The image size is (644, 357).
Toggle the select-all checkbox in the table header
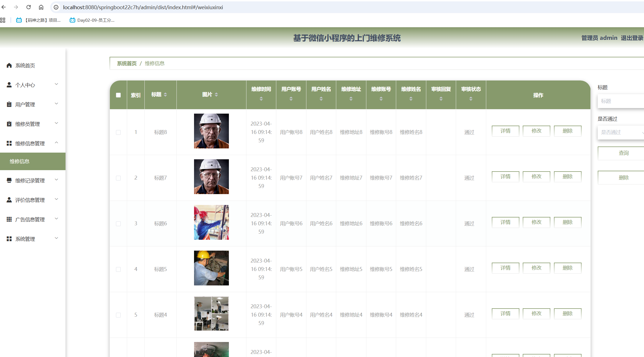pos(118,95)
